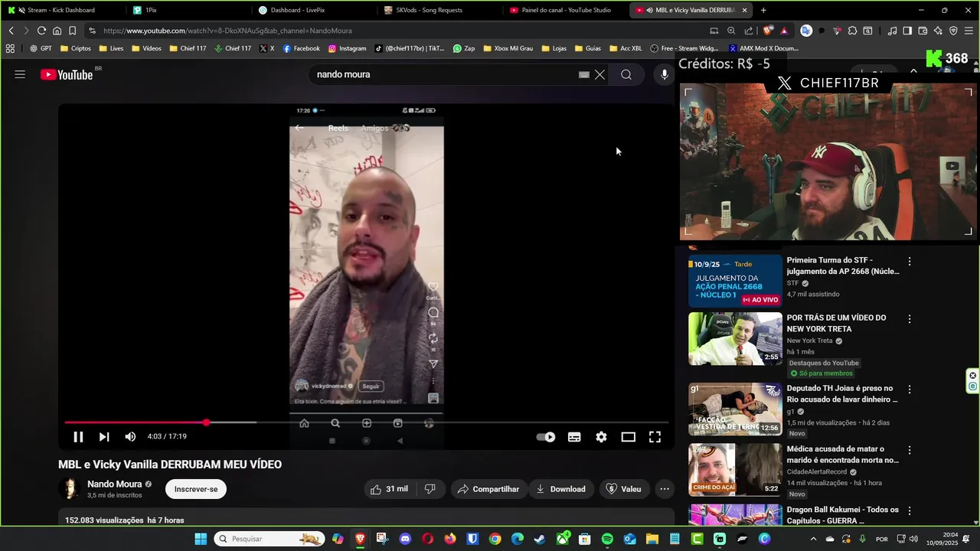The width and height of the screenshot is (980, 551).
Task: Open the browser main menu
Action: tap(969, 31)
